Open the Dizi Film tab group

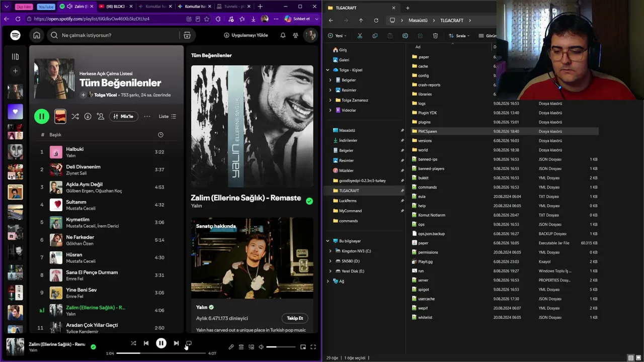tap(24, 7)
